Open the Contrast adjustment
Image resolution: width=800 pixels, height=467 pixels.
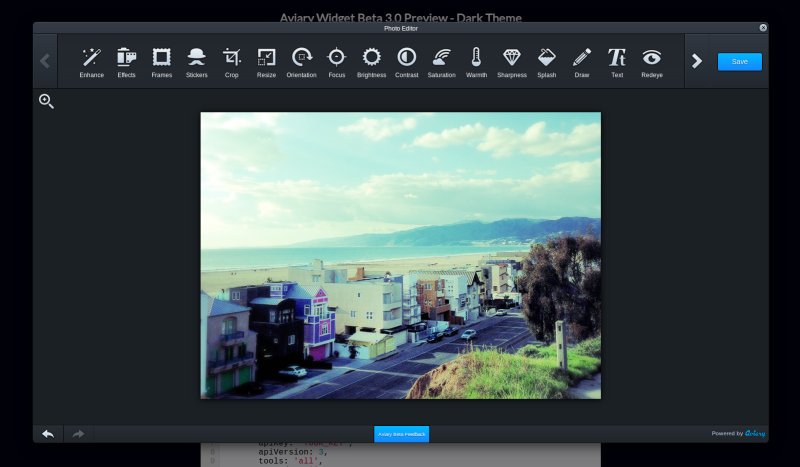(407, 62)
